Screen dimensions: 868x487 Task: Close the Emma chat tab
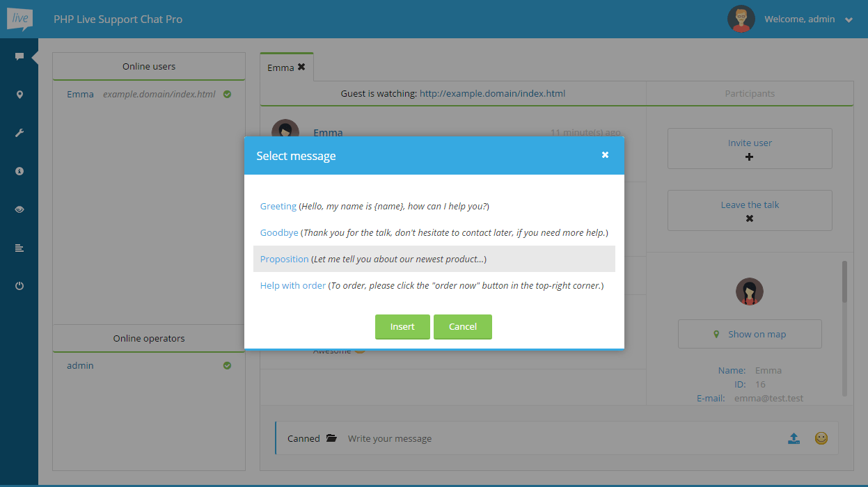[x=301, y=67]
